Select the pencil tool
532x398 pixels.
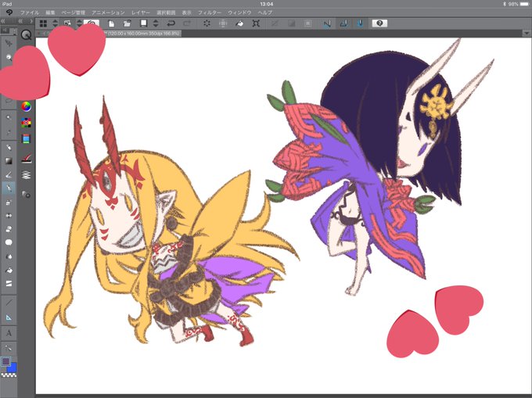click(x=9, y=174)
